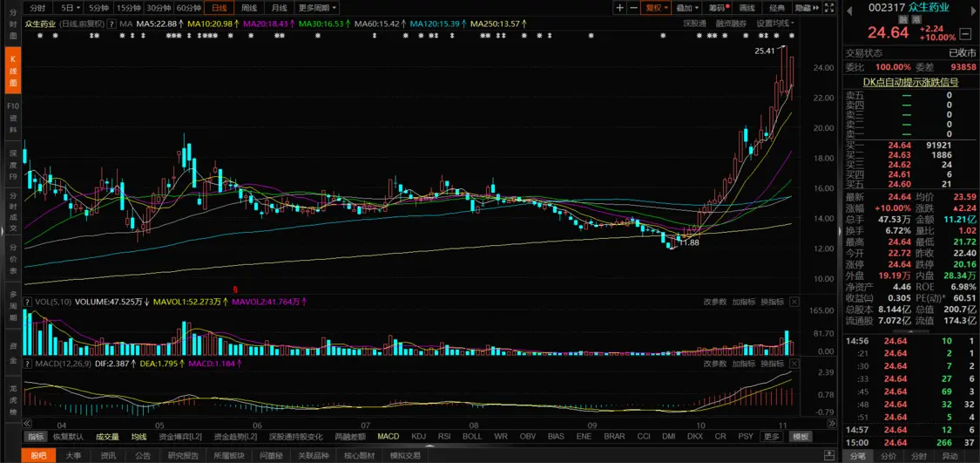Open 更多周期 dropdown
Screen dimensions: 980x463
point(317,8)
